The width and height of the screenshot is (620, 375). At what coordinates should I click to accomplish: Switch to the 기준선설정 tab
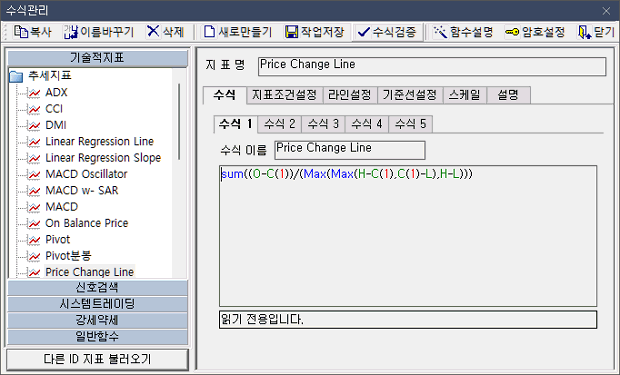(x=410, y=95)
